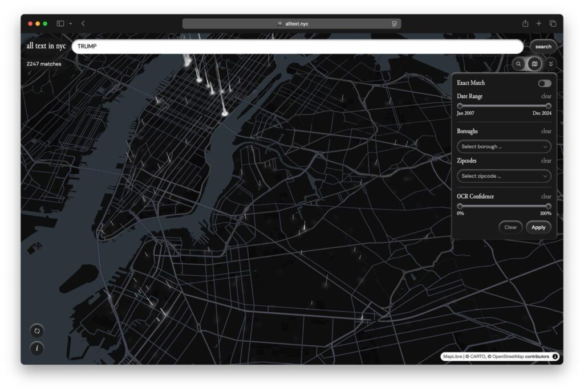Clear the Boroughs filter

(546, 131)
